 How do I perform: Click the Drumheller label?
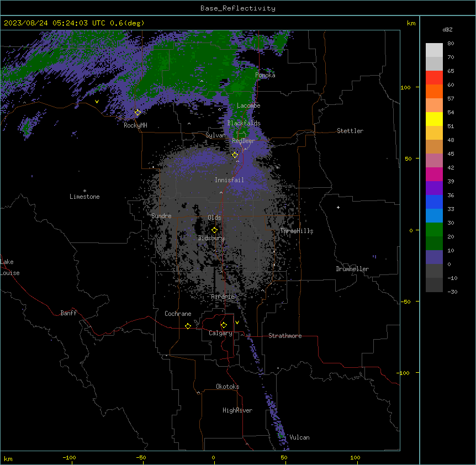pos(352,269)
